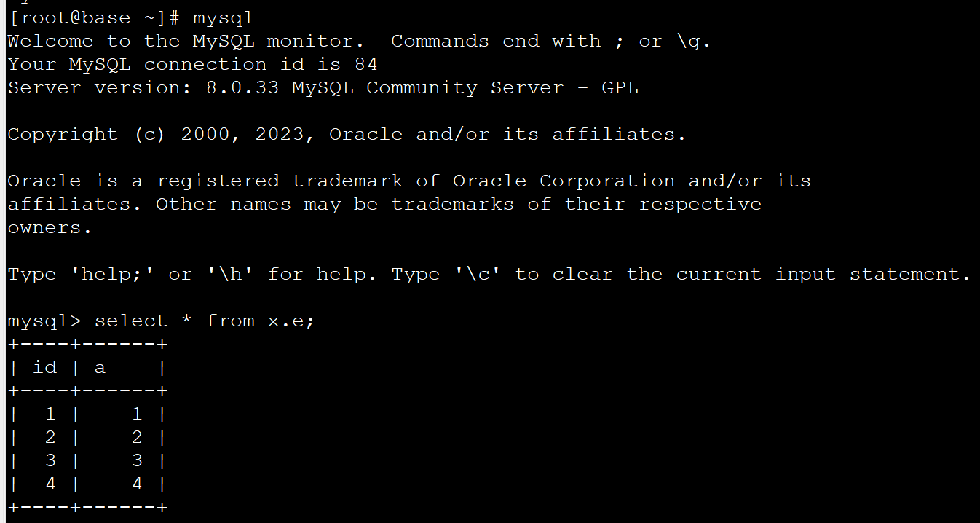Click the id cell with value 1
Viewport: 980px width, 523px height.
(x=50, y=414)
